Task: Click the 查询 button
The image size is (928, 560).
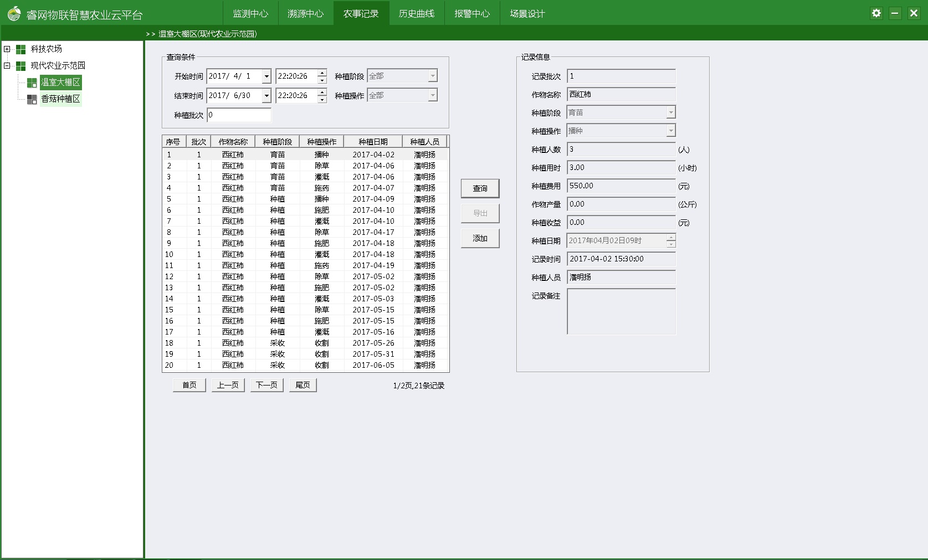Action: pos(480,188)
